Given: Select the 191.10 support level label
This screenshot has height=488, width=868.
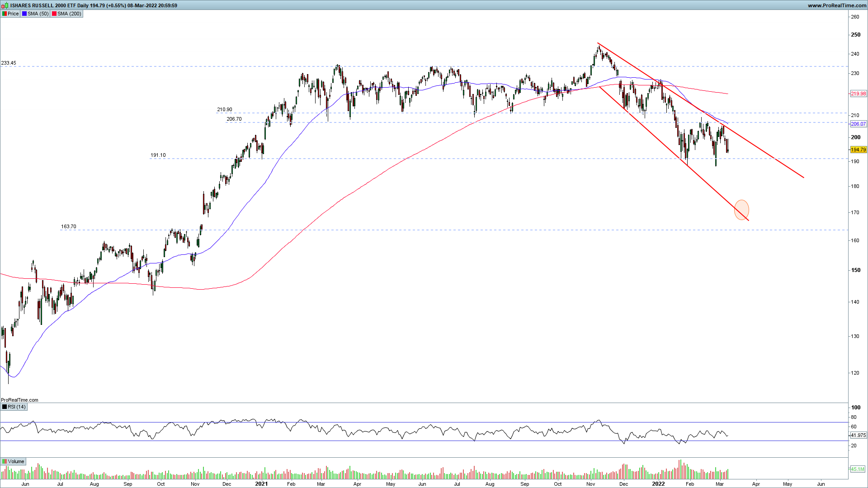Looking at the screenshot, I should tap(158, 155).
